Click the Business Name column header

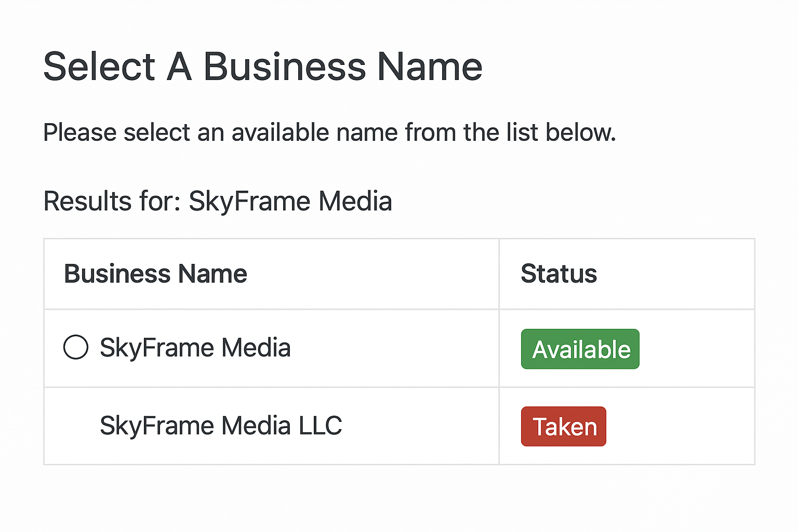pos(155,274)
